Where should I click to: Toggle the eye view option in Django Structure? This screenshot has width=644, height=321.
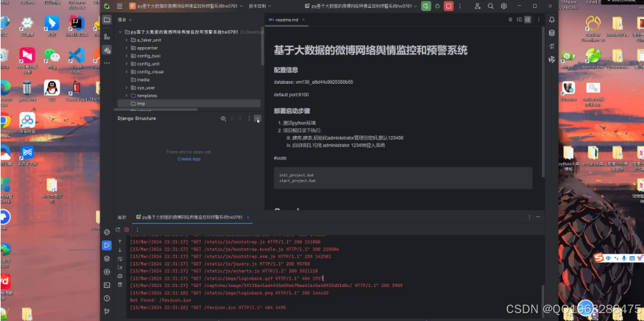point(223,118)
